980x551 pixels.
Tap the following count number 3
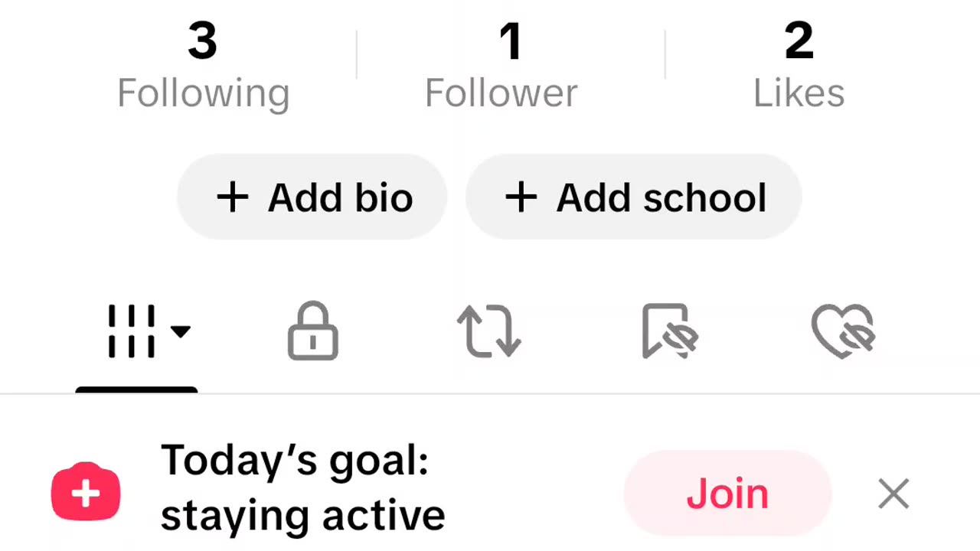[x=202, y=41]
